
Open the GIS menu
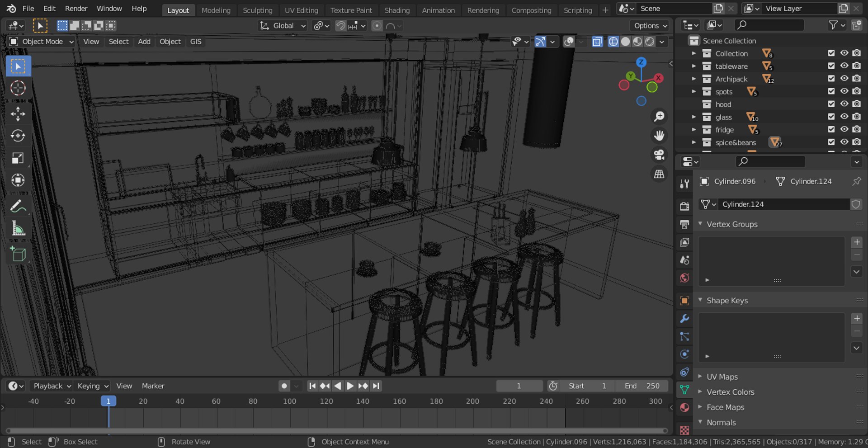pyautogui.click(x=196, y=42)
